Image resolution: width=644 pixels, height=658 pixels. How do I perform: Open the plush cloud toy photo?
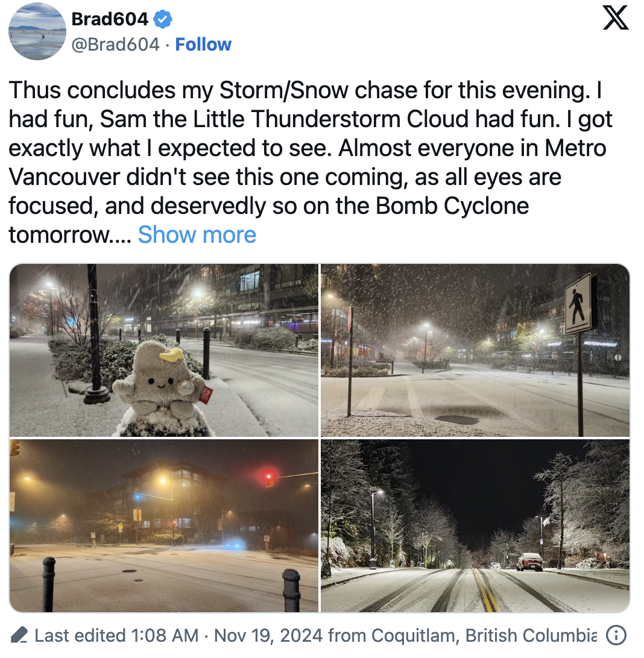coord(163,350)
